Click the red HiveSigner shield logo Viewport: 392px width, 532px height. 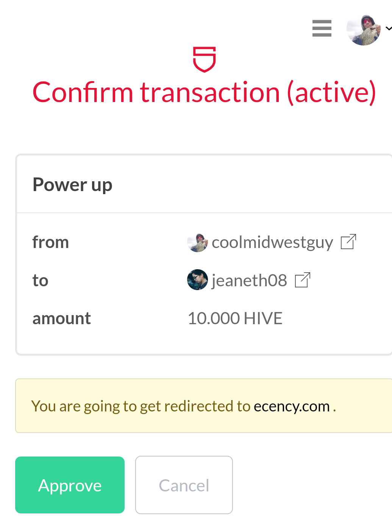pyautogui.click(x=205, y=59)
